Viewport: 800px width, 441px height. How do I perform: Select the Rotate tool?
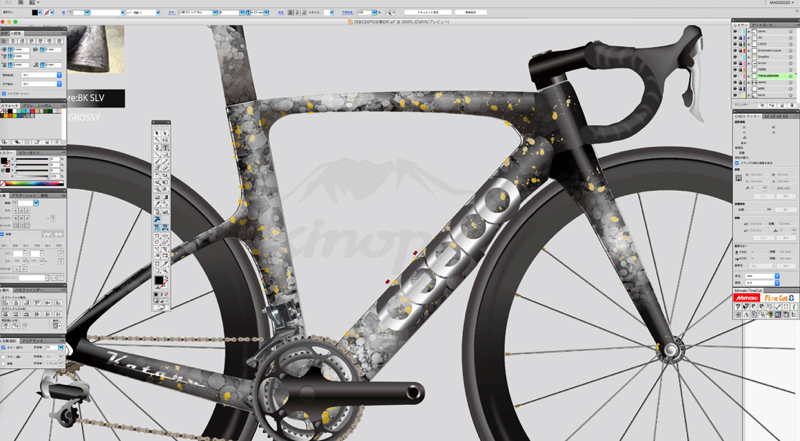click(157, 175)
